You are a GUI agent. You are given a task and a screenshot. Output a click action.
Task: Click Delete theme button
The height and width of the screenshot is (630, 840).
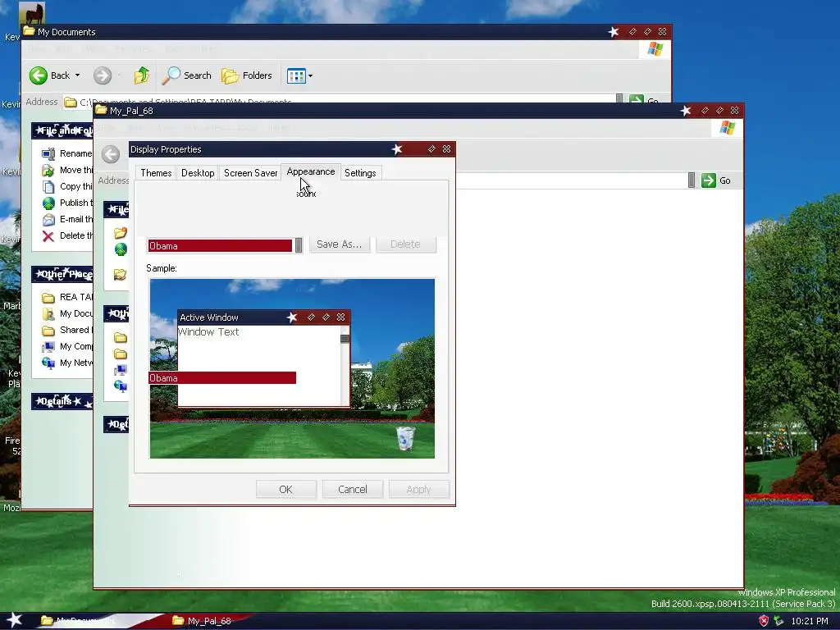pyautogui.click(x=405, y=244)
